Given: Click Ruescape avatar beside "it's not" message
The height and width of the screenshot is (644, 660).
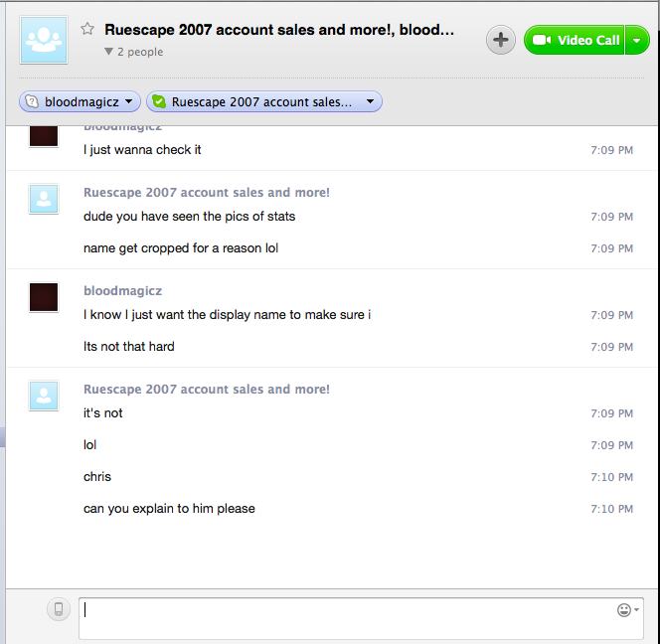Looking at the screenshot, I should 44,396.
